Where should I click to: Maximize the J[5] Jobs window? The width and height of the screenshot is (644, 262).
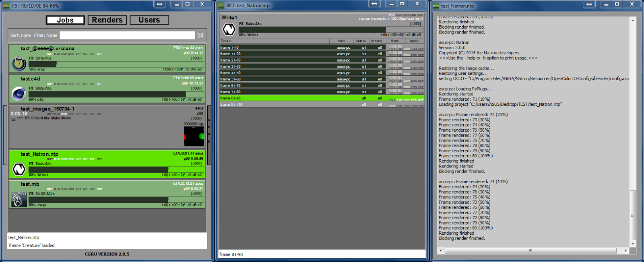[188, 4]
